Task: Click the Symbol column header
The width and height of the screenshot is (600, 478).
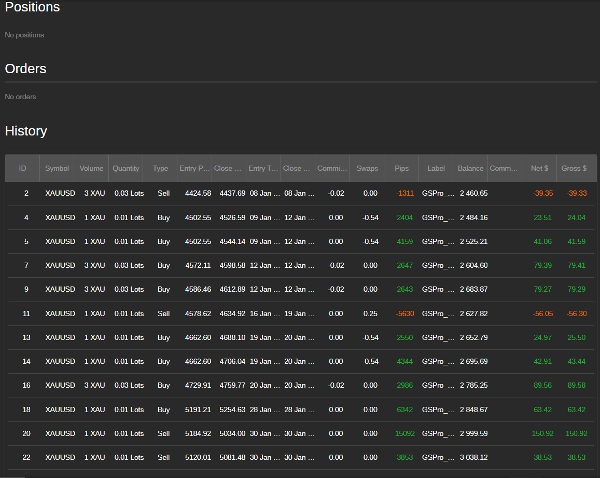Action: point(57,168)
